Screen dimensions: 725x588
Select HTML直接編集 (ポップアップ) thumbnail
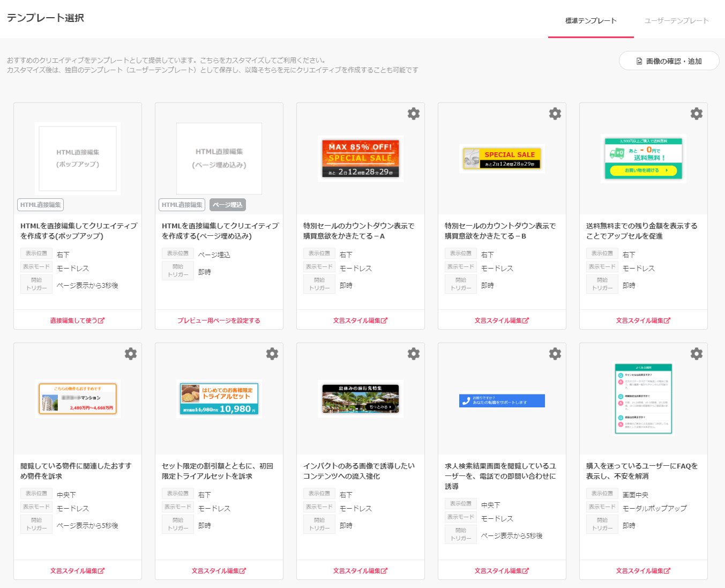78,158
